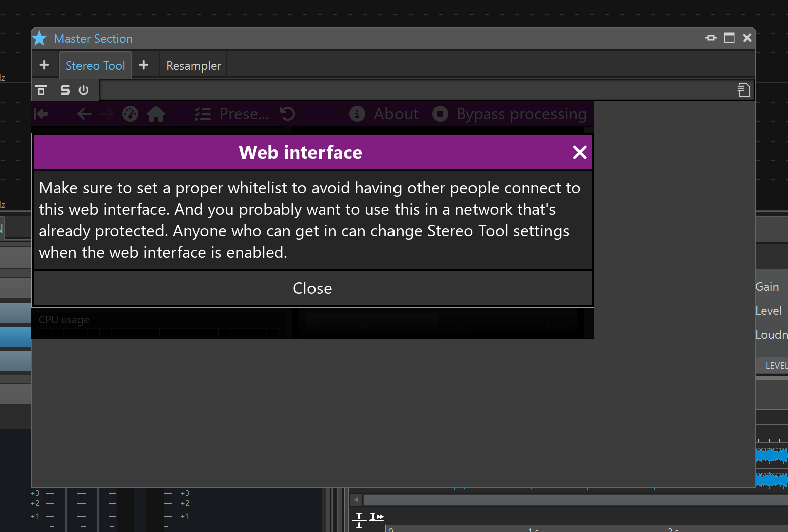Click the undo circular arrow icon

click(288, 114)
